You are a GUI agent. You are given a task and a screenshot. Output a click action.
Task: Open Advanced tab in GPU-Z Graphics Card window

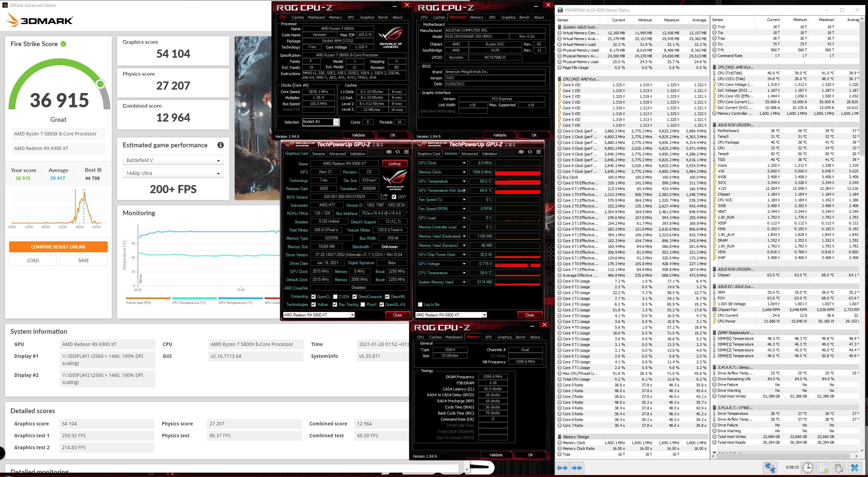[x=337, y=154]
